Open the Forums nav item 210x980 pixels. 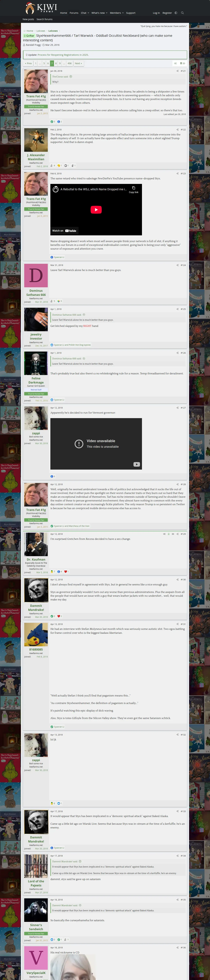(x=74, y=13)
